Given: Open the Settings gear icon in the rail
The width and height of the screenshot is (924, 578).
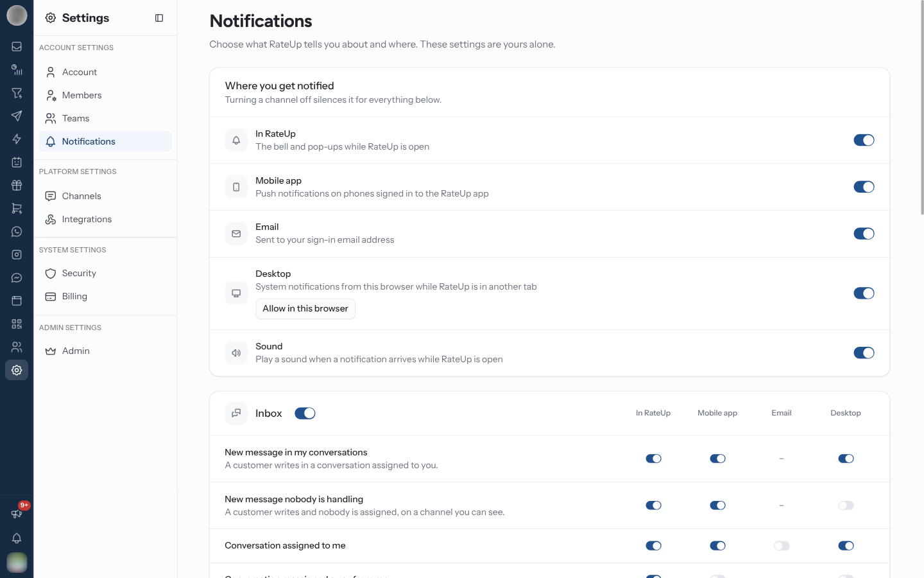Looking at the screenshot, I should (17, 371).
